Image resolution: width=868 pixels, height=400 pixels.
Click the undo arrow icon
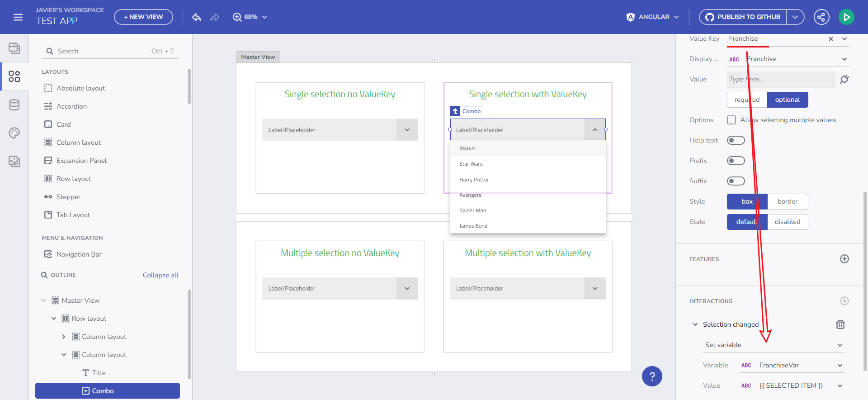pos(197,17)
